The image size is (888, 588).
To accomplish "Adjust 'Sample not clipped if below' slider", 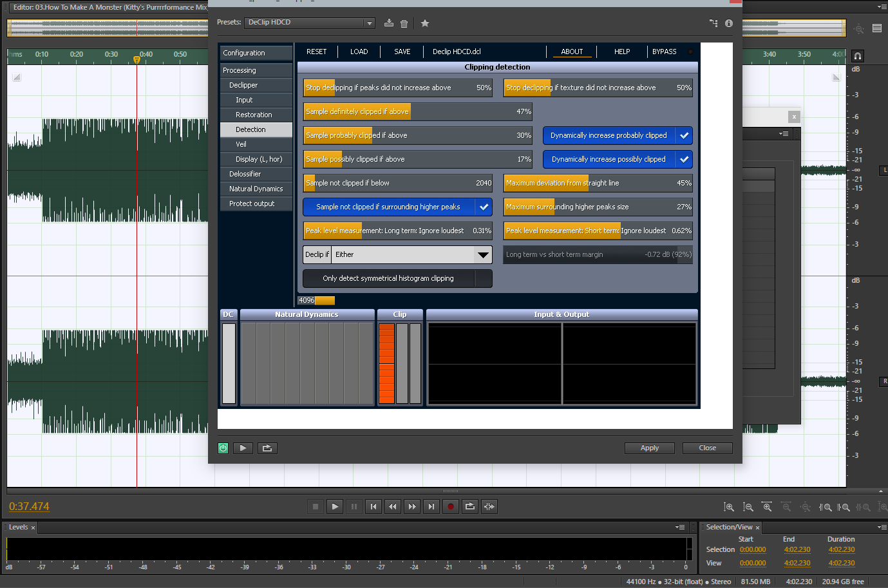I will [398, 183].
